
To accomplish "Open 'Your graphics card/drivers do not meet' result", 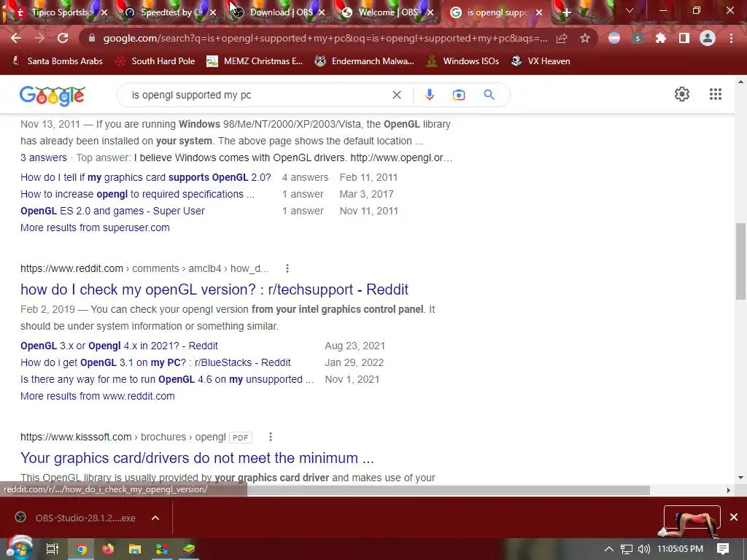I will [197, 458].
